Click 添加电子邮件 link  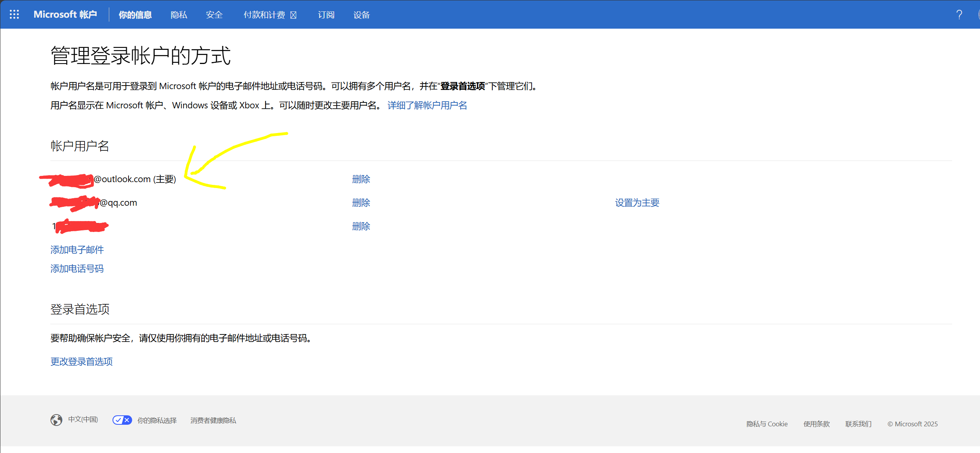click(77, 250)
